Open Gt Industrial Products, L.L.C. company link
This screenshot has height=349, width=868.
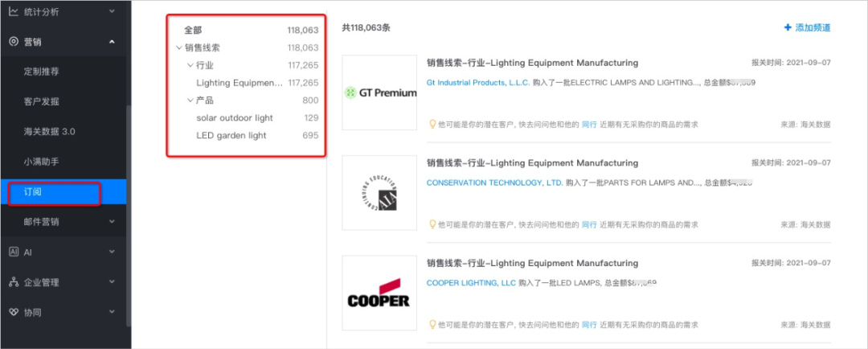tap(479, 83)
